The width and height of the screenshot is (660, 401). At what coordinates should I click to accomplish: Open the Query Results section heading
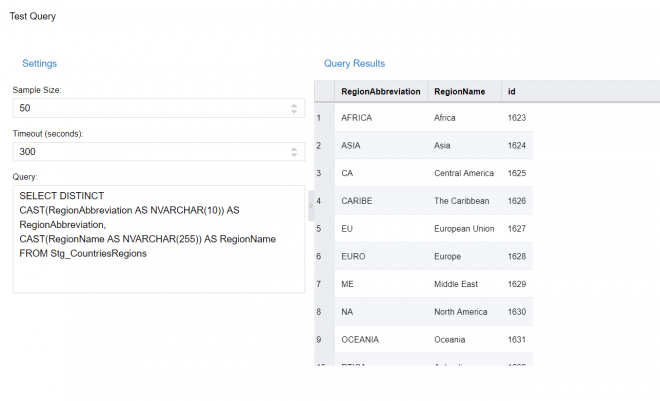354,64
